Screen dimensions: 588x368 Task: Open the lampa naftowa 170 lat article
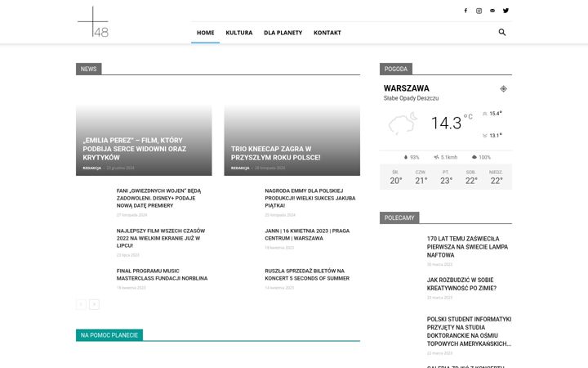coord(467,247)
